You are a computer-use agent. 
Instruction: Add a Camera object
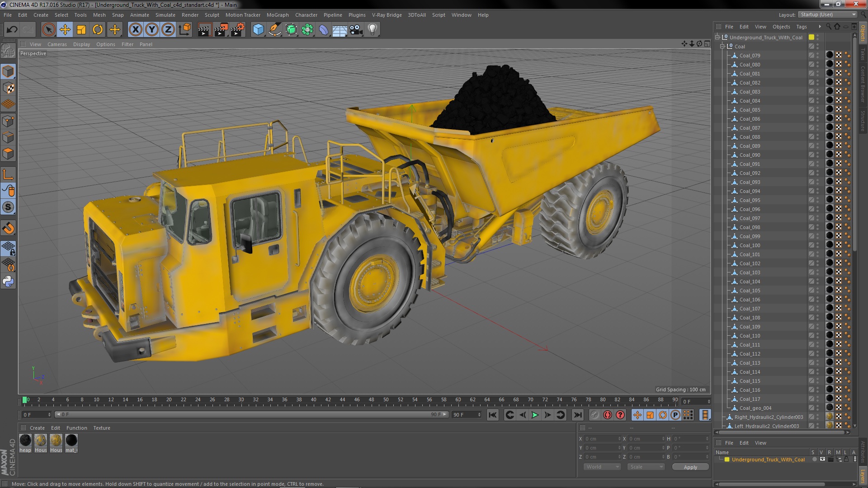coord(356,30)
